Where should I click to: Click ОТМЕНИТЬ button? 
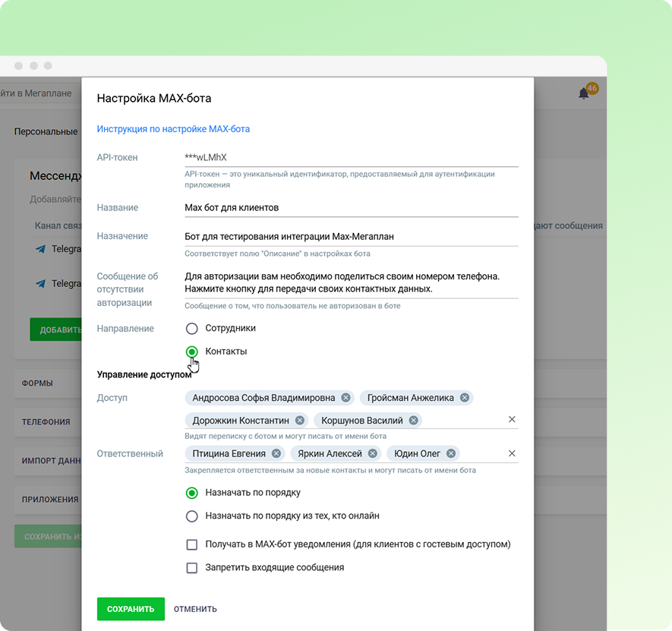195,609
